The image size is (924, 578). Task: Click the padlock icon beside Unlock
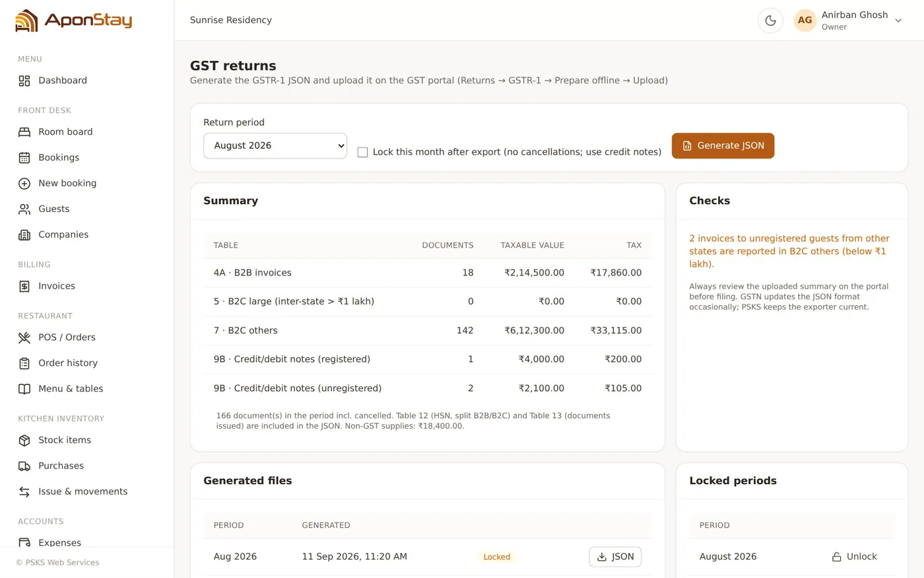click(836, 557)
